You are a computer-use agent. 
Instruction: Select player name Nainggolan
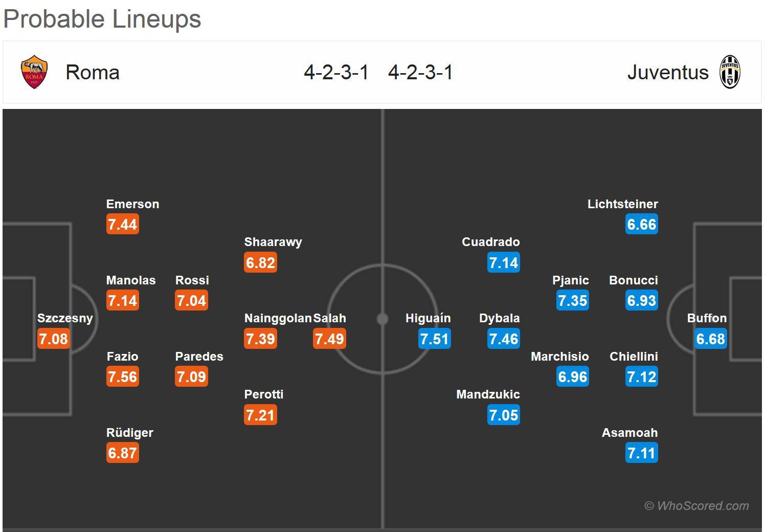pyautogui.click(x=278, y=318)
